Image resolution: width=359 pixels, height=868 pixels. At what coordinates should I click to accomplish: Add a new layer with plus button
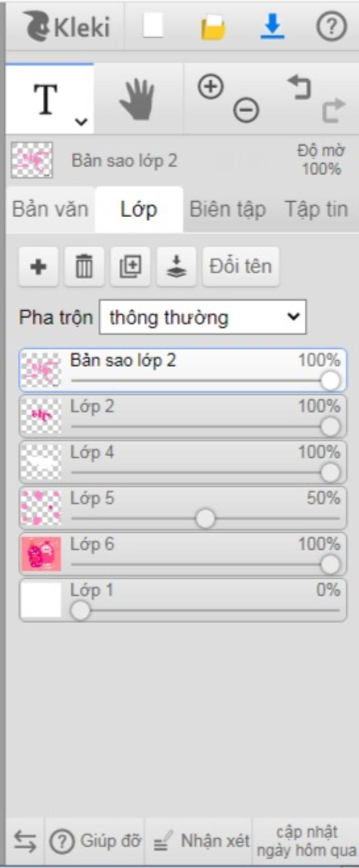(x=38, y=266)
